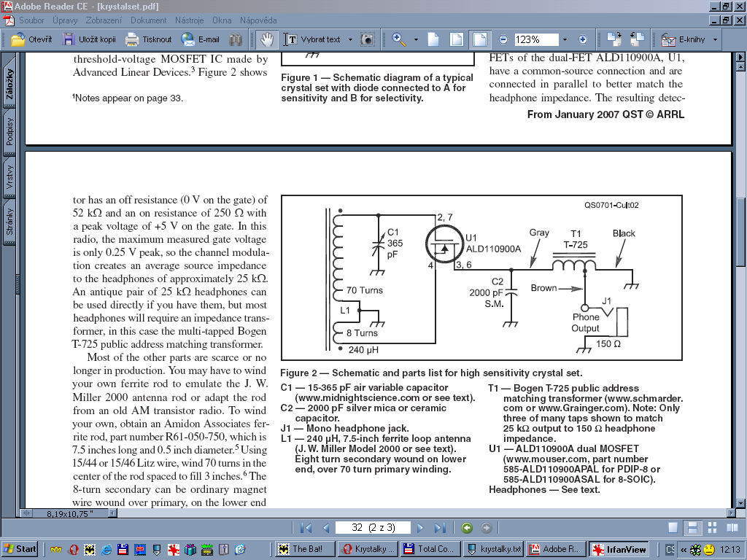747x560 pixels.
Task: Switch to Continuous page layout
Action: 693,528
